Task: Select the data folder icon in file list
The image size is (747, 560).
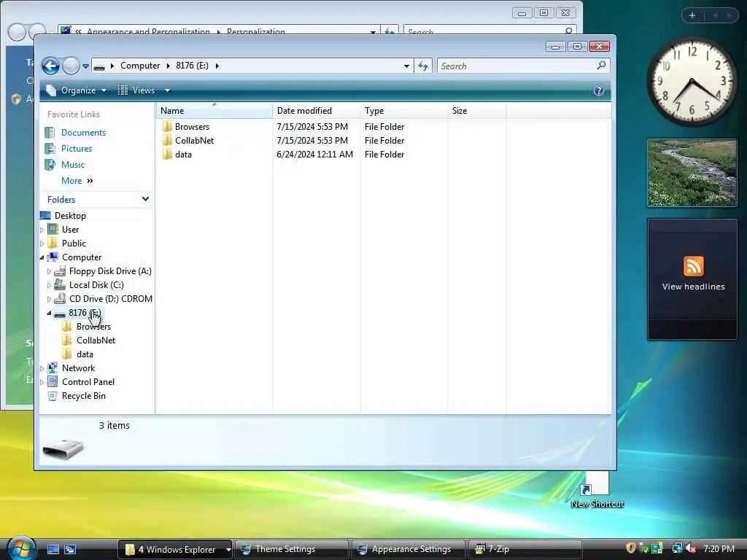Action: [x=167, y=155]
